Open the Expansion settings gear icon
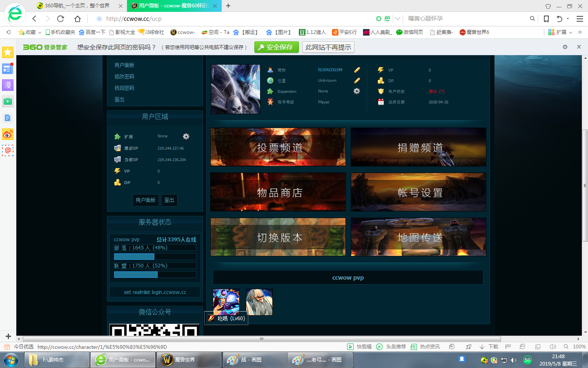The image size is (588, 368). (x=356, y=91)
